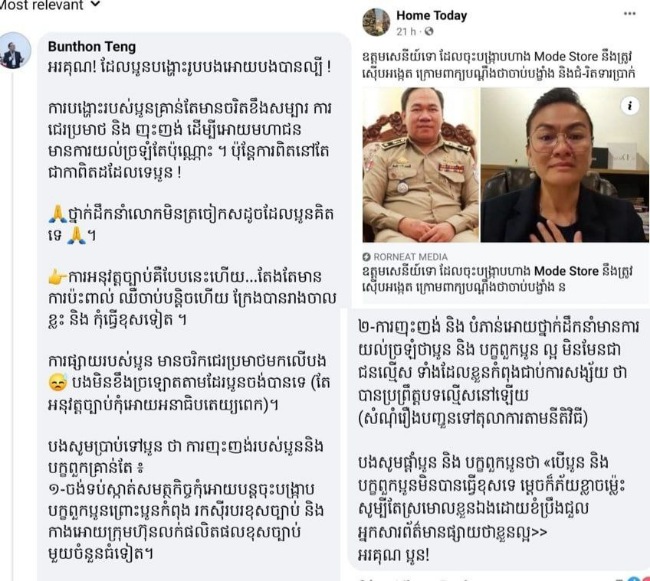Click the comment thread line under Bunthon's avatar

pos(13,325)
